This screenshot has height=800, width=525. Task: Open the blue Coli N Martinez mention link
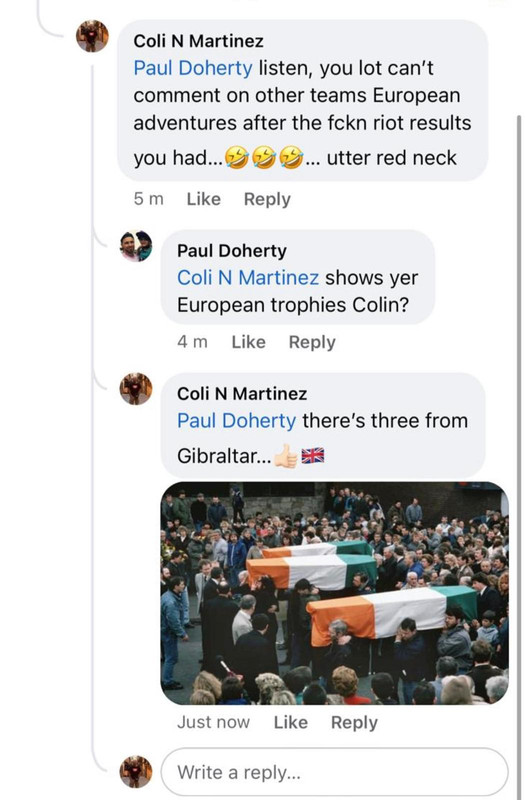pyautogui.click(x=248, y=278)
